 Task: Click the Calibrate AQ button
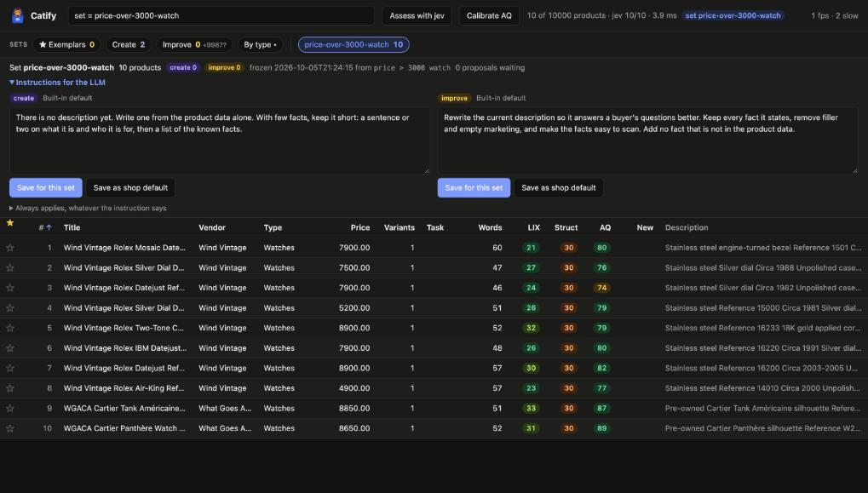[489, 15]
